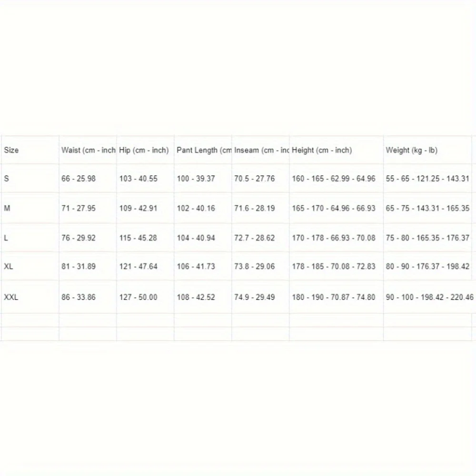Click the size XL row label
The width and height of the screenshot is (476, 476).
[9, 266]
